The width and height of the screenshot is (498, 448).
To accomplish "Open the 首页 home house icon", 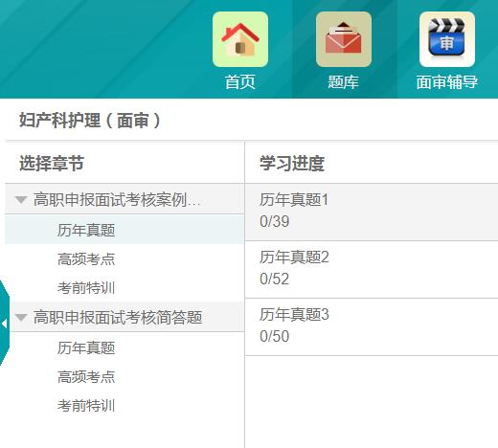I will click(240, 39).
